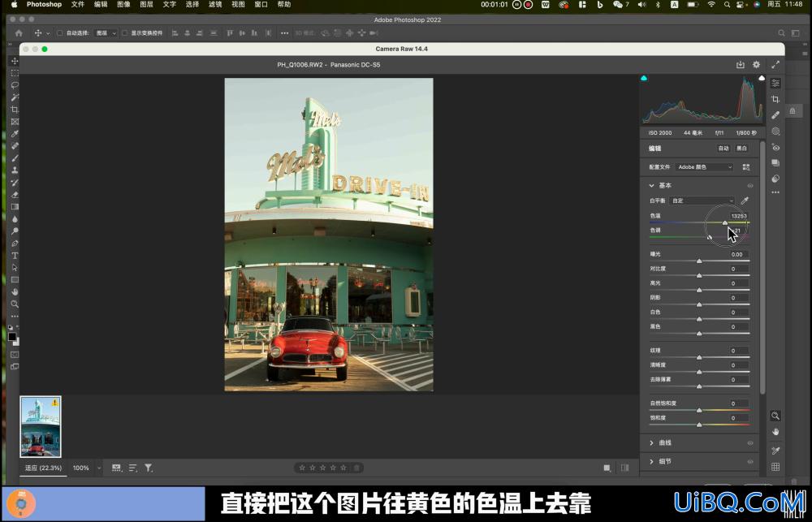The width and height of the screenshot is (812, 522).
Task: Select the Lasso tool
Action: click(x=15, y=85)
